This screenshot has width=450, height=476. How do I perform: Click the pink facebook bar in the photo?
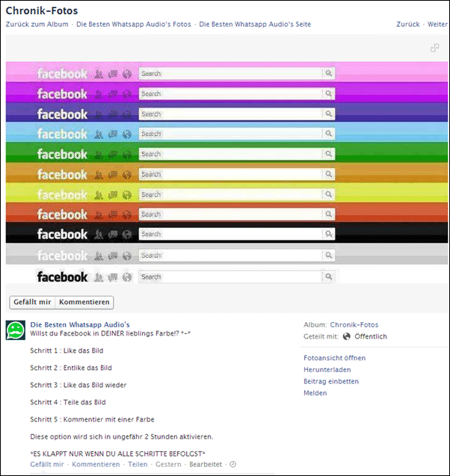pyautogui.click(x=226, y=72)
